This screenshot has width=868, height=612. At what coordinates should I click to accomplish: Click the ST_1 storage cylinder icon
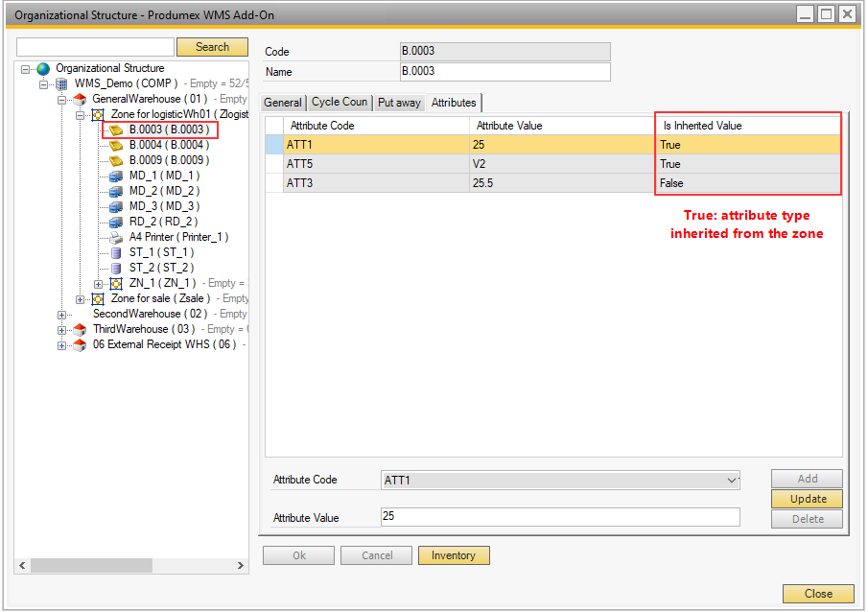pos(116,253)
